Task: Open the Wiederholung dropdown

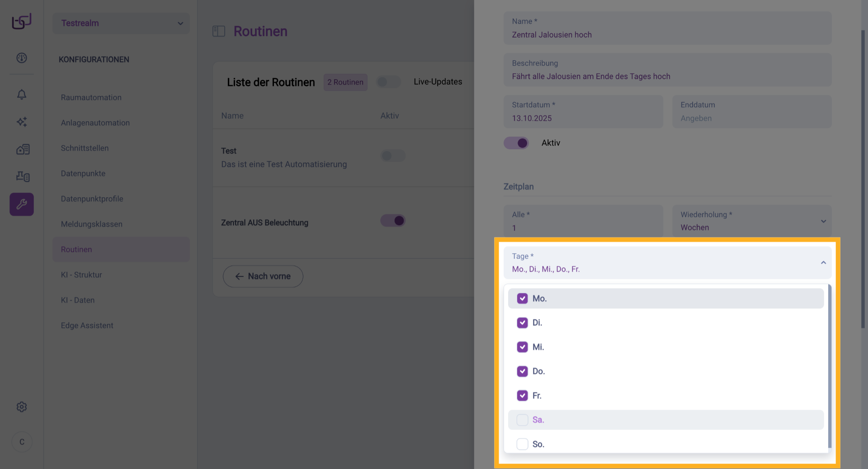Action: (x=751, y=221)
